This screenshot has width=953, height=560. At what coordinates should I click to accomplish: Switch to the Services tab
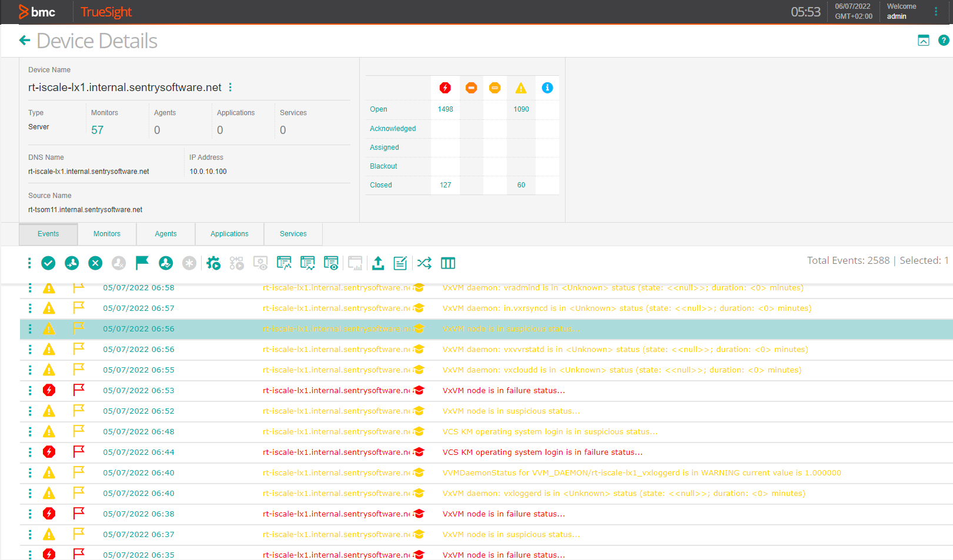pyautogui.click(x=293, y=233)
